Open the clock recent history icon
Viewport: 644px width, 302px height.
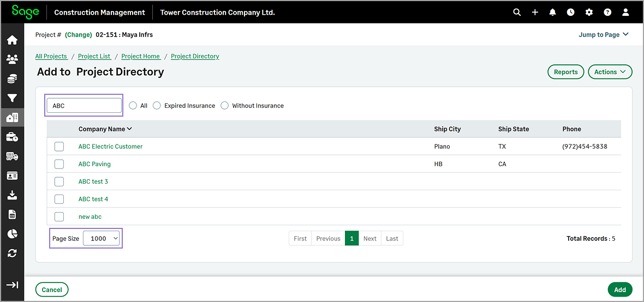pos(570,13)
